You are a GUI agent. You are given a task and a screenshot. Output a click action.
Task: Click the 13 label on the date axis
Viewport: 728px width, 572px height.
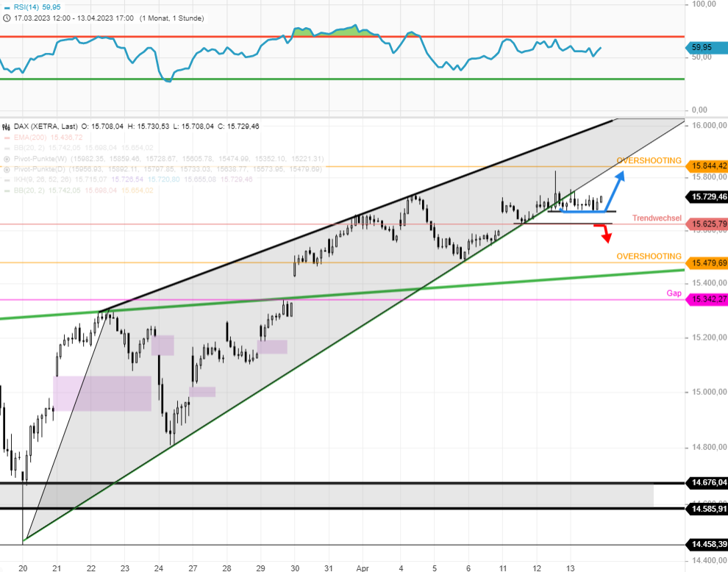pyautogui.click(x=570, y=568)
